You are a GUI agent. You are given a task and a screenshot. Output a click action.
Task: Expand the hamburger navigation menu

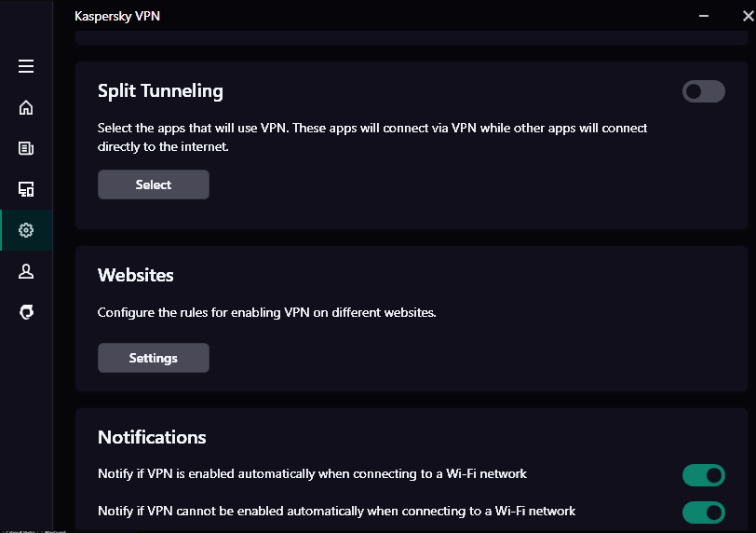point(26,66)
